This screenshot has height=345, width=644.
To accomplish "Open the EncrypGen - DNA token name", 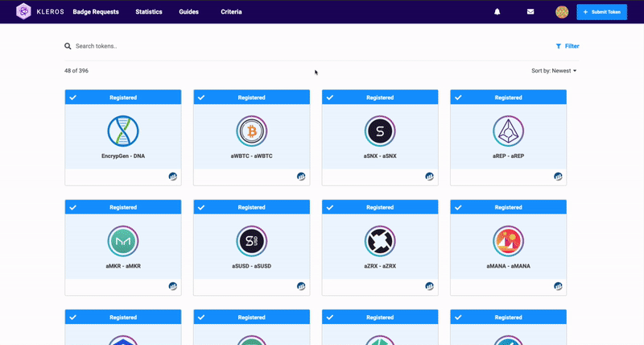I will [123, 156].
